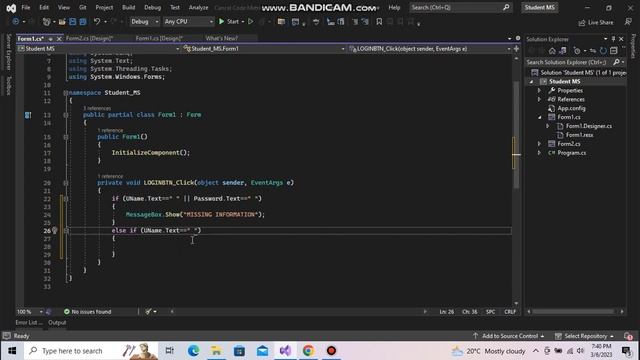Click the Live Share icon

(582, 22)
